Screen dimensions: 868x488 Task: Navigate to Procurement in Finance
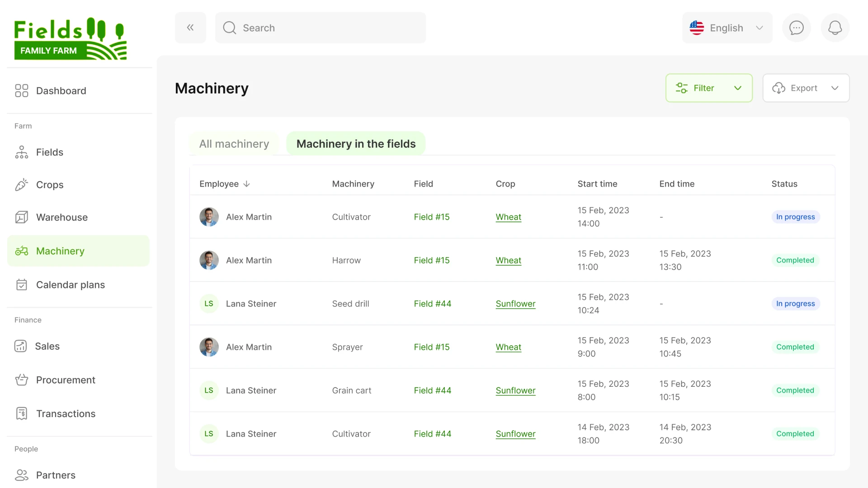pyautogui.click(x=65, y=380)
